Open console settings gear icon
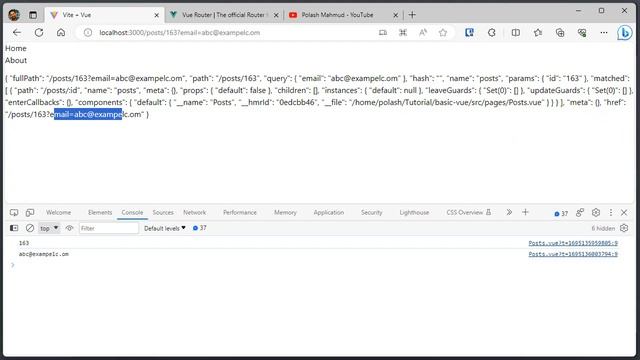 [x=624, y=228]
